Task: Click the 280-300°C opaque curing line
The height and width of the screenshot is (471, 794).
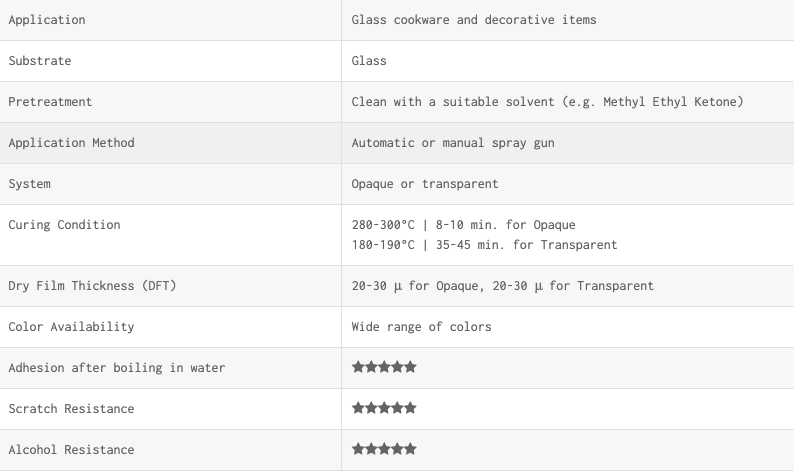Action: click(463, 225)
